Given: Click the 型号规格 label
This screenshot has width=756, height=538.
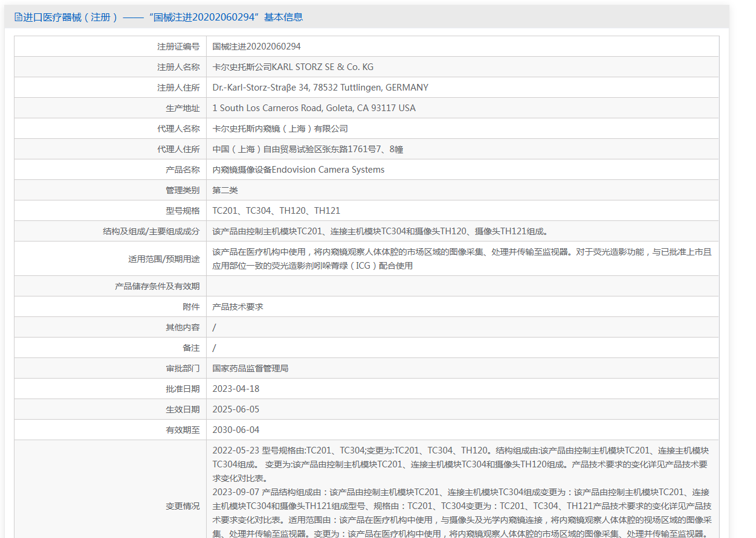Looking at the screenshot, I should [183, 211].
